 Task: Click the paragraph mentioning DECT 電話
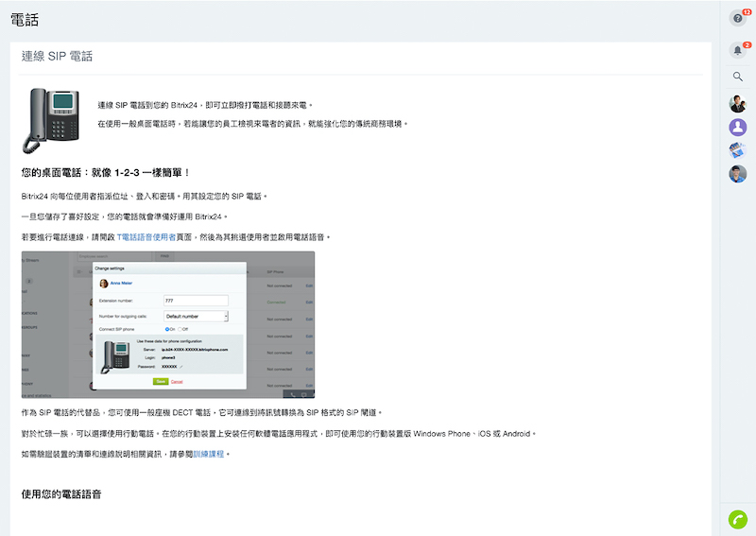click(x=202, y=412)
